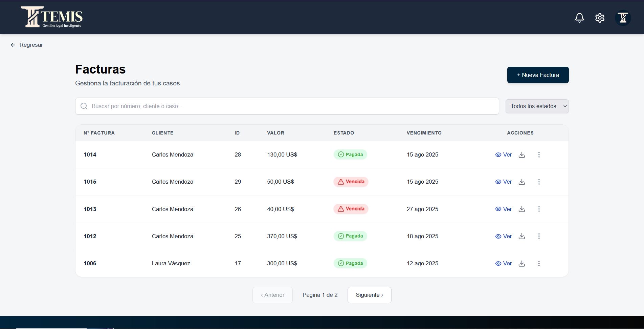Screen dimensions: 644x329
Task: Open the three-dot actions menu for invoice 1014
Action: click(x=539, y=155)
